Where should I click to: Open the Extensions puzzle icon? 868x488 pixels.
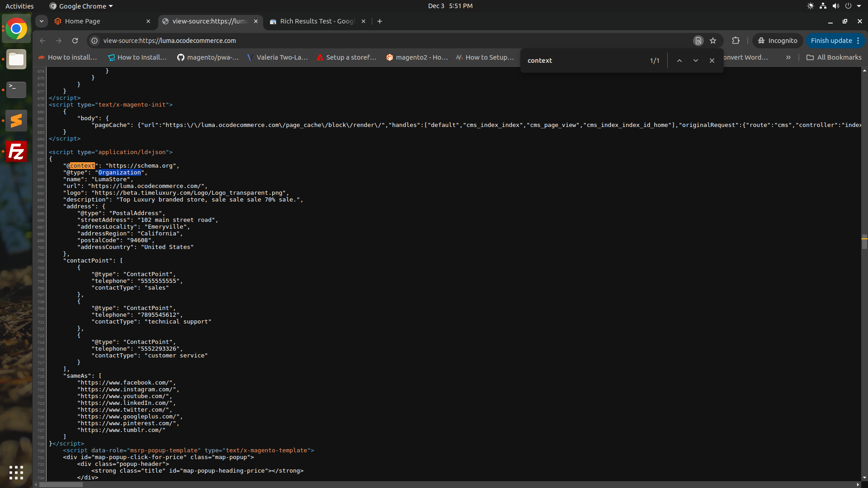(736, 41)
